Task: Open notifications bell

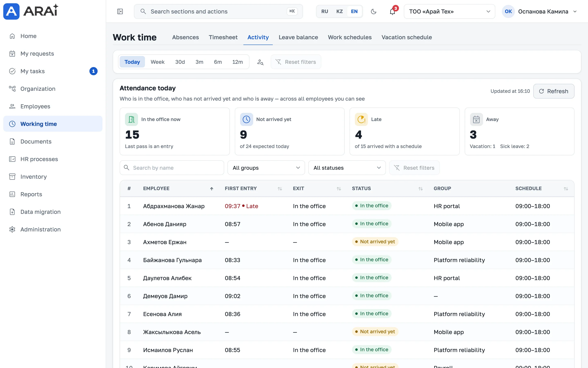Action: tap(392, 11)
